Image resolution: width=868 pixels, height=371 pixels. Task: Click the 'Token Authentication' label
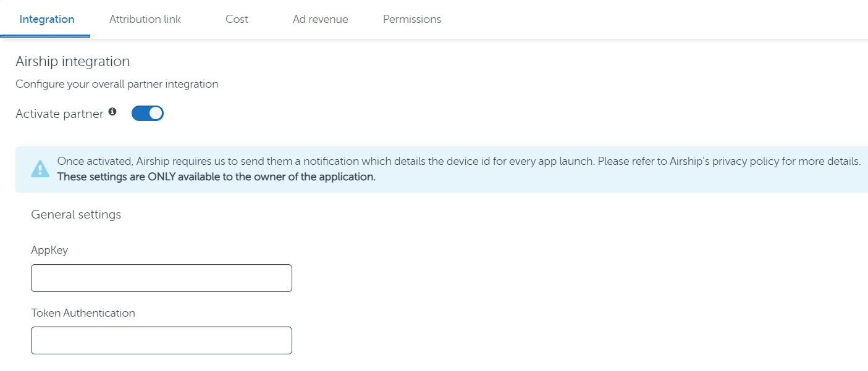(83, 313)
